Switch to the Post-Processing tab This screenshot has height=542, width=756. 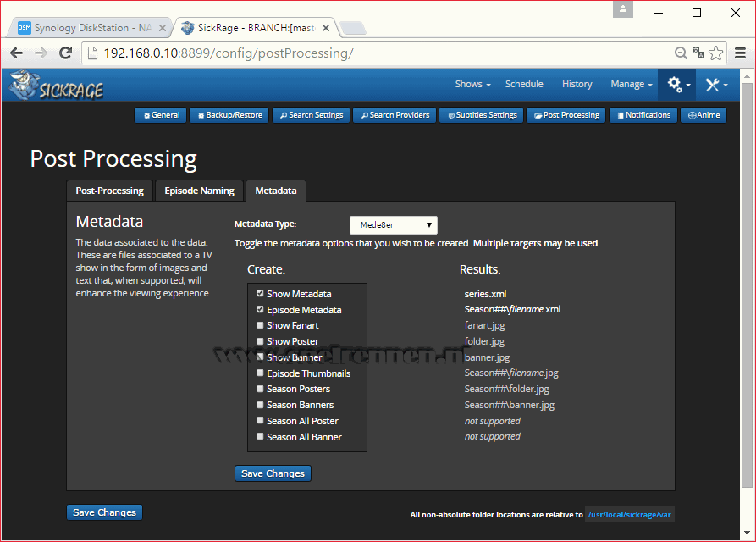coord(109,191)
